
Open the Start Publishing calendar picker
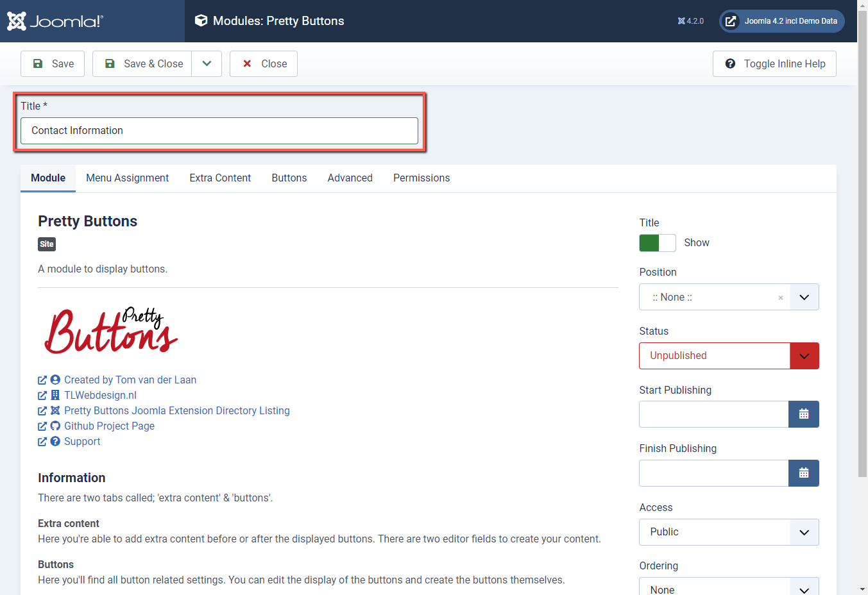[803, 414]
